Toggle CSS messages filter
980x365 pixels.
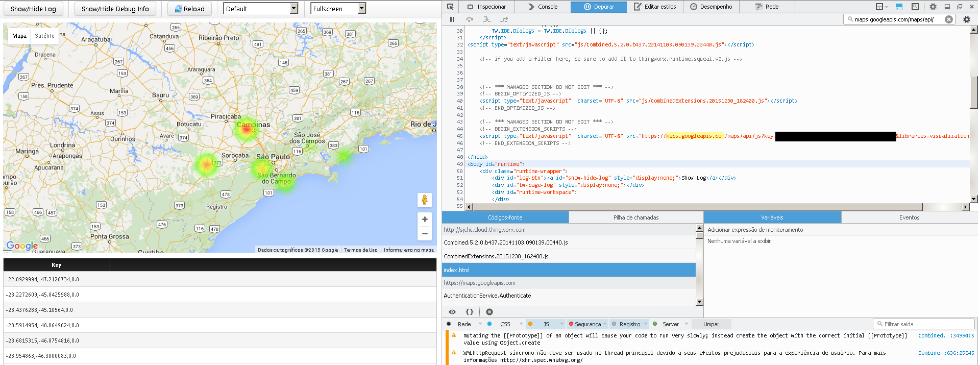(505, 324)
